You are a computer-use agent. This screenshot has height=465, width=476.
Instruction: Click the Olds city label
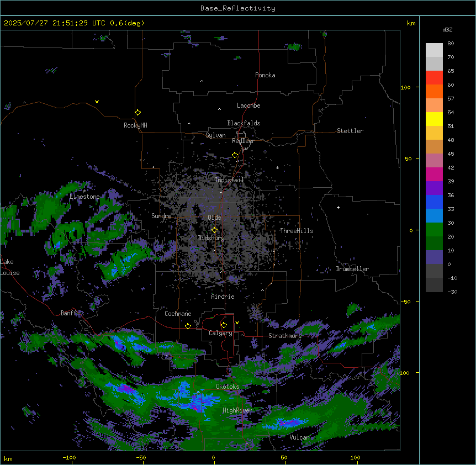coord(214,218)
